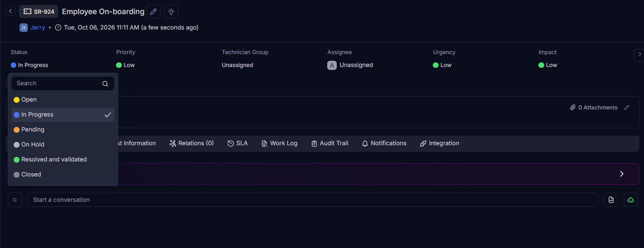644x248 pixels.
Task: Click the lightbulb icon next to the title
Action: tap(171, 12)
